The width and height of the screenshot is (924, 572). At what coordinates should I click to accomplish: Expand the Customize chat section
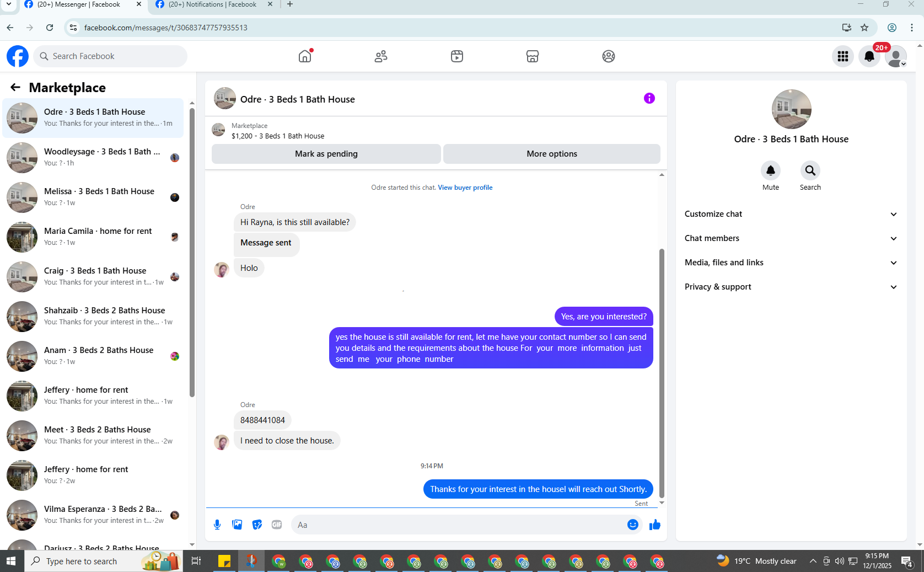(791, 214)
